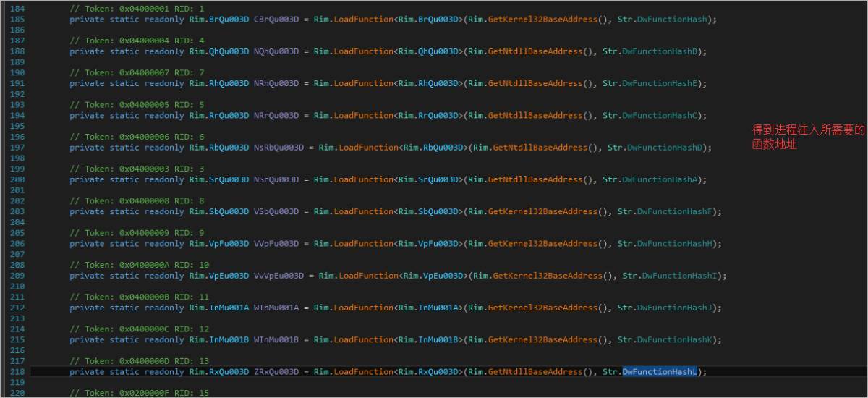This screenshot has width=868, height=398.
Task: Click DwFunctionHashH on line 206
Action: (674, 243)
